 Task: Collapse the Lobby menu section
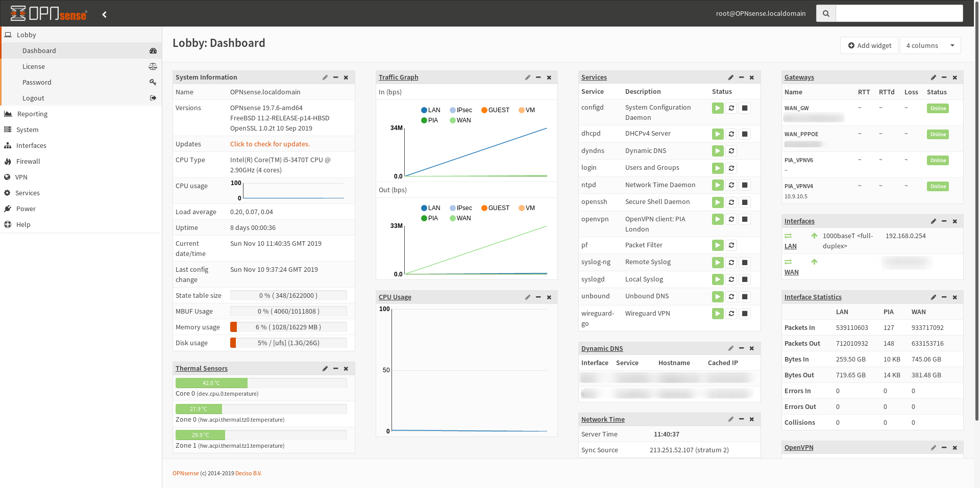81,35
